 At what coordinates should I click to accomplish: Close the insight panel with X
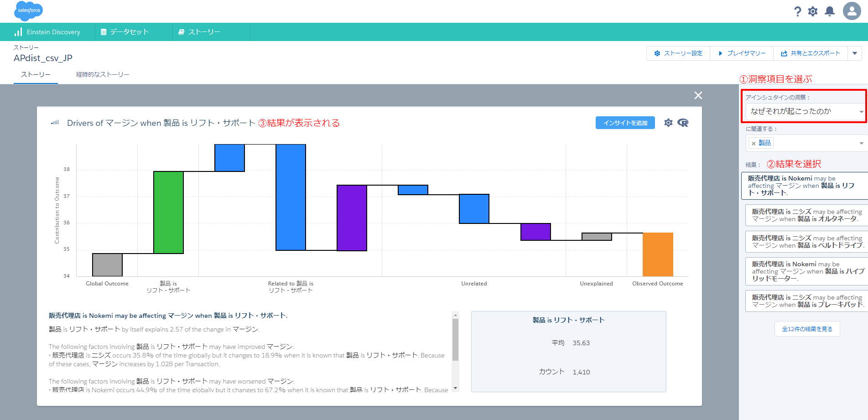coord(698,95)
